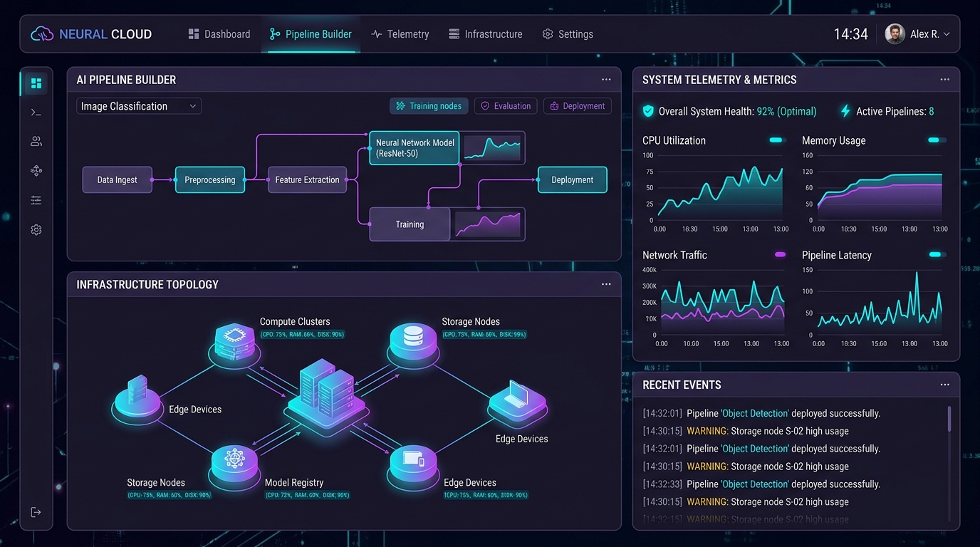The image size is (980, 547).
Task: Select the Preprocessing pipeline node
Action: point(210,180)
